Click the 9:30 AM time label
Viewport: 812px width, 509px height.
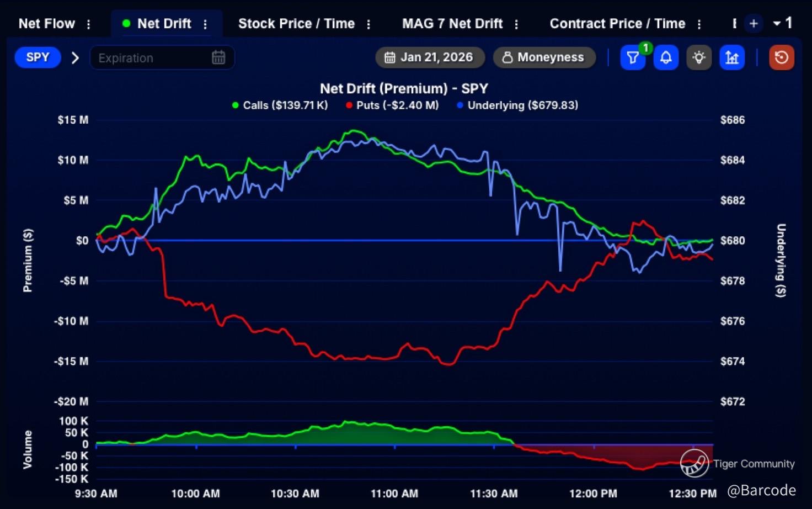96,494
